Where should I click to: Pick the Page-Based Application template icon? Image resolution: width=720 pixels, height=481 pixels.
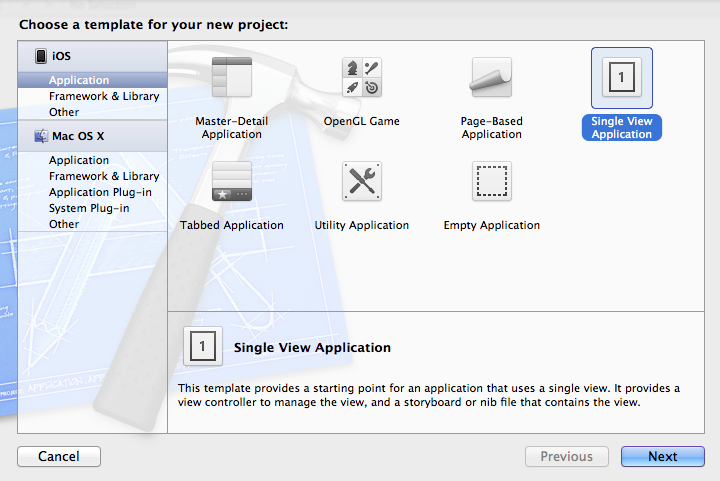491,77
